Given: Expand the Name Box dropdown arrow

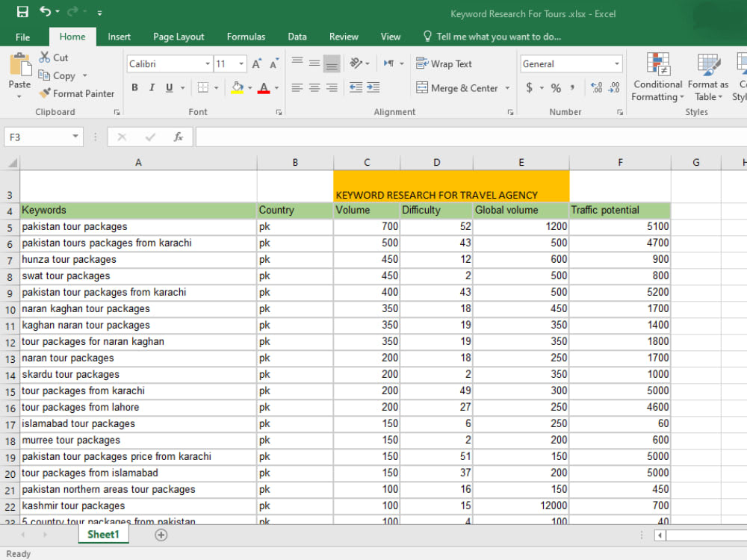Looking at the screenshot, I should tap(75, 137).
